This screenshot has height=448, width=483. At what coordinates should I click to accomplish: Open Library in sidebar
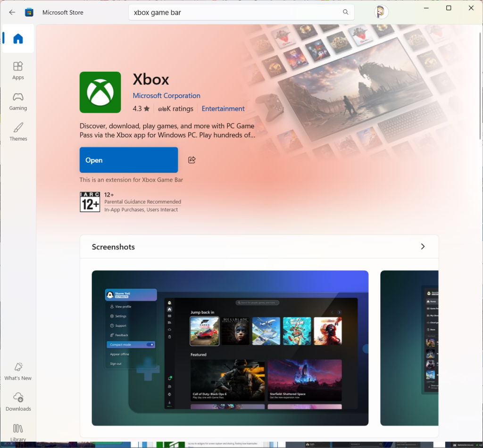18,431
